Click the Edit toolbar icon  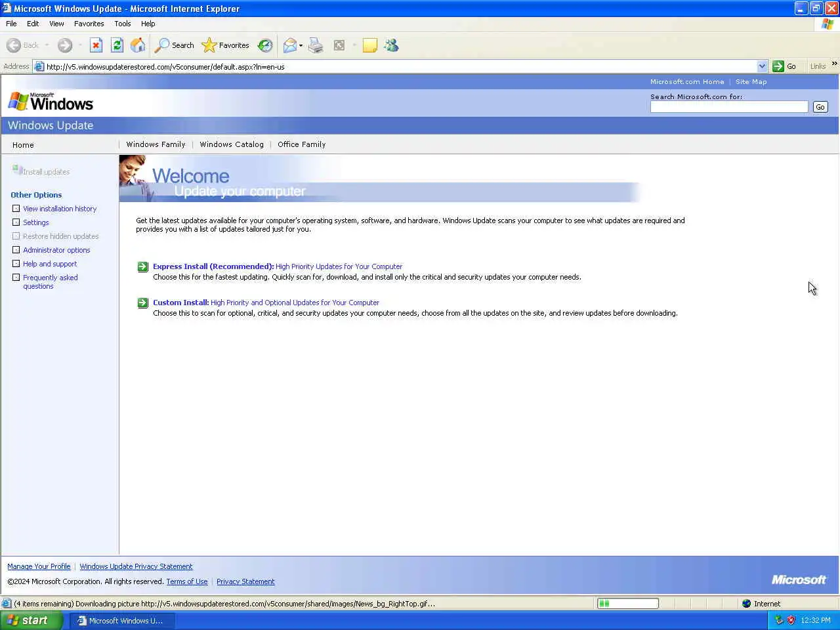(339, 45)
